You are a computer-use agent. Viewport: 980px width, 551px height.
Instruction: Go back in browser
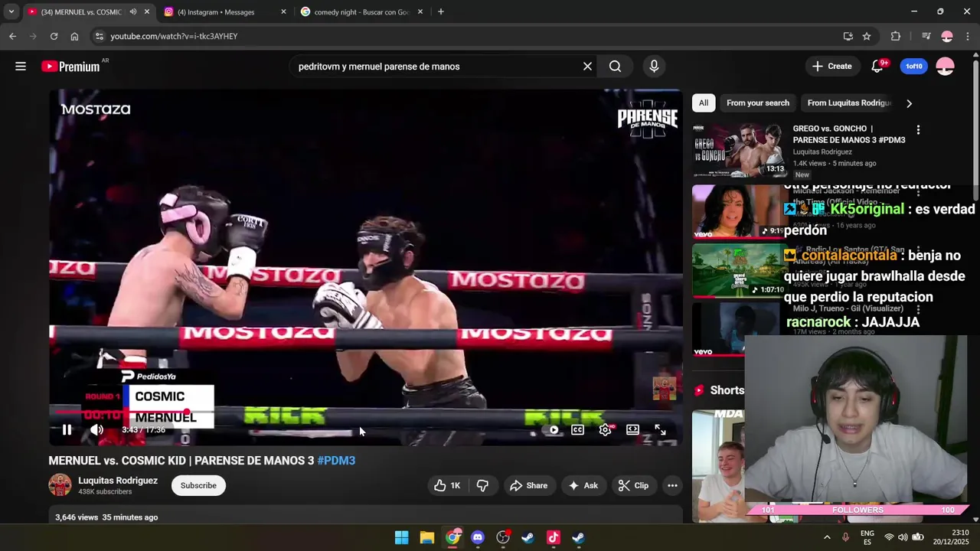[12, 36]
